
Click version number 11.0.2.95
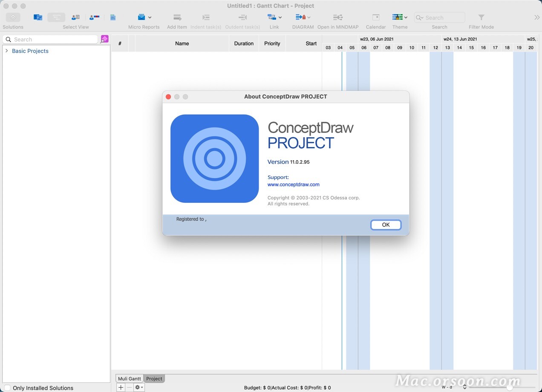point(300,162)
